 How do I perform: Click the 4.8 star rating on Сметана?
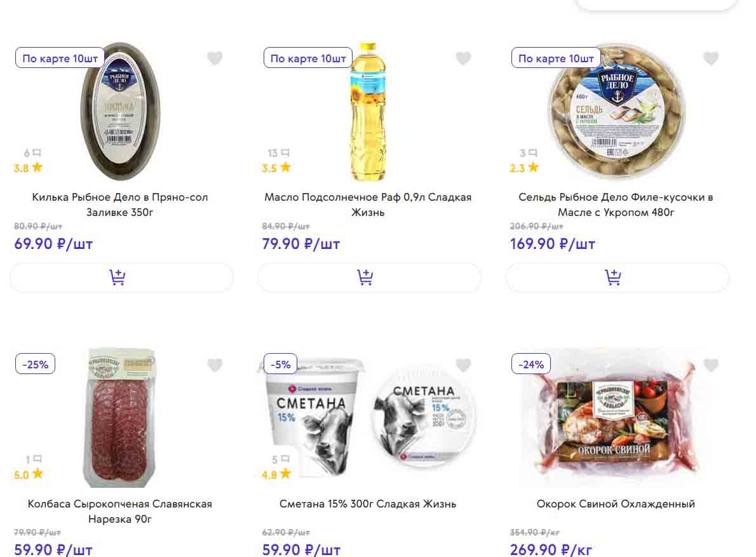276,474
